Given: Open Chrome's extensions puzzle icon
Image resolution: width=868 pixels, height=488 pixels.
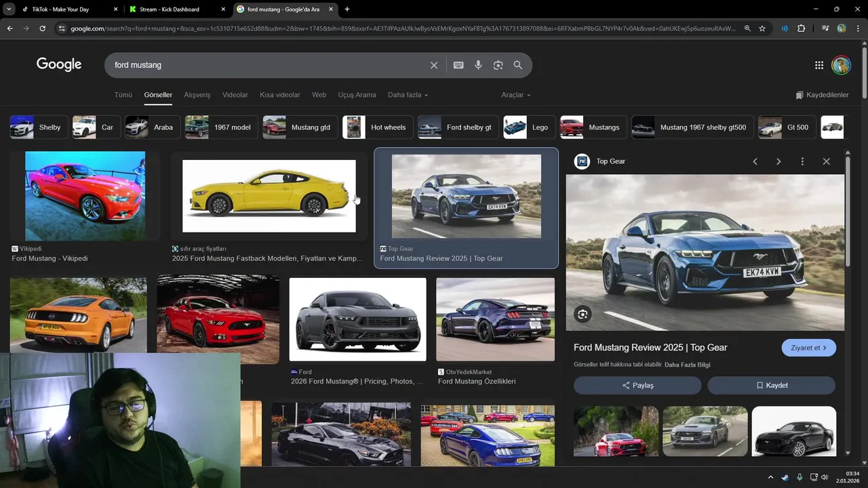Looking at the screenshot, I should point(801,28).
